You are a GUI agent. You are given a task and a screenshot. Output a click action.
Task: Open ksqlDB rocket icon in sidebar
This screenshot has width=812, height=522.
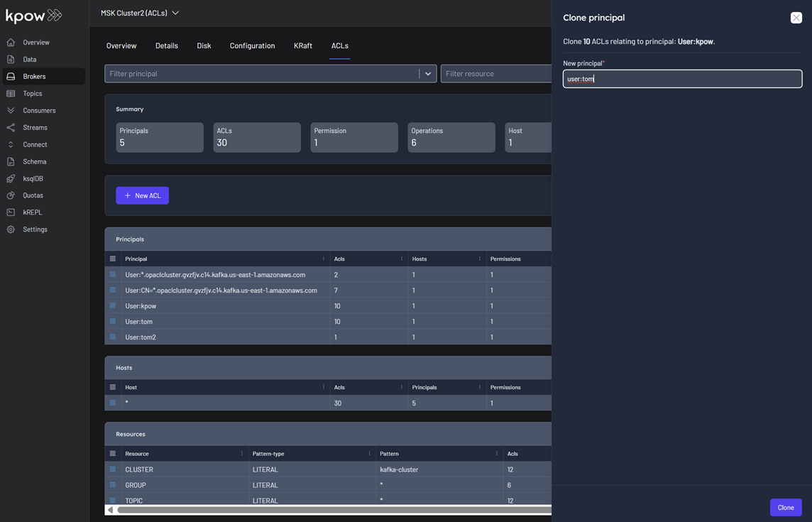pyautogui.click(x=11, y=179)
